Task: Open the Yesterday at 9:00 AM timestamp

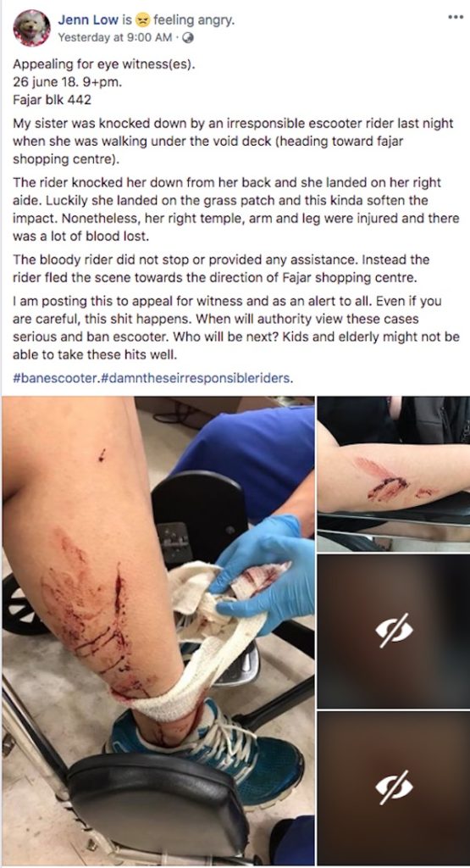Action: 115,37
